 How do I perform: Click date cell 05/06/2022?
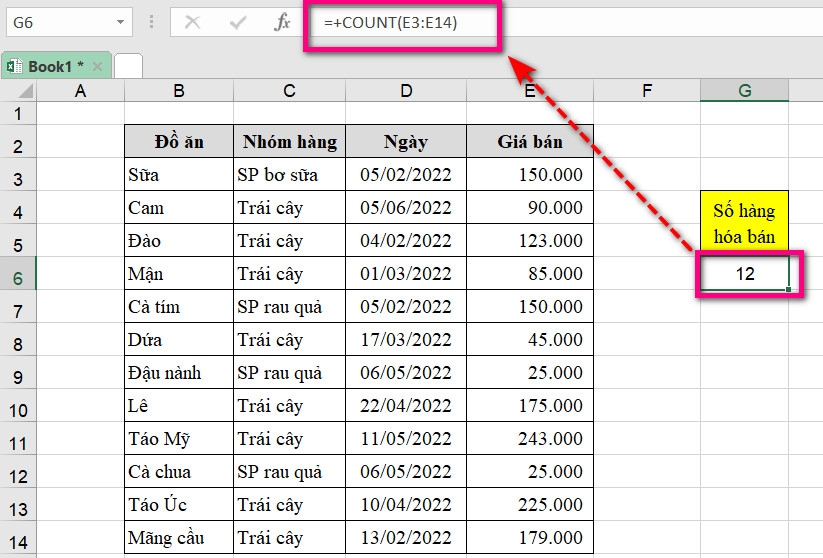pyautogui.click(x=406, y=207)
